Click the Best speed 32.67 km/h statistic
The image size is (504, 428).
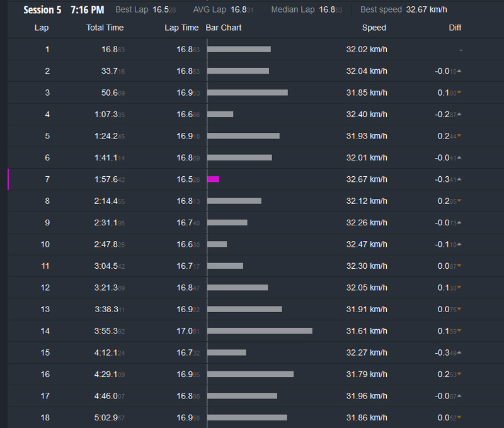click(x=403, y=10)
